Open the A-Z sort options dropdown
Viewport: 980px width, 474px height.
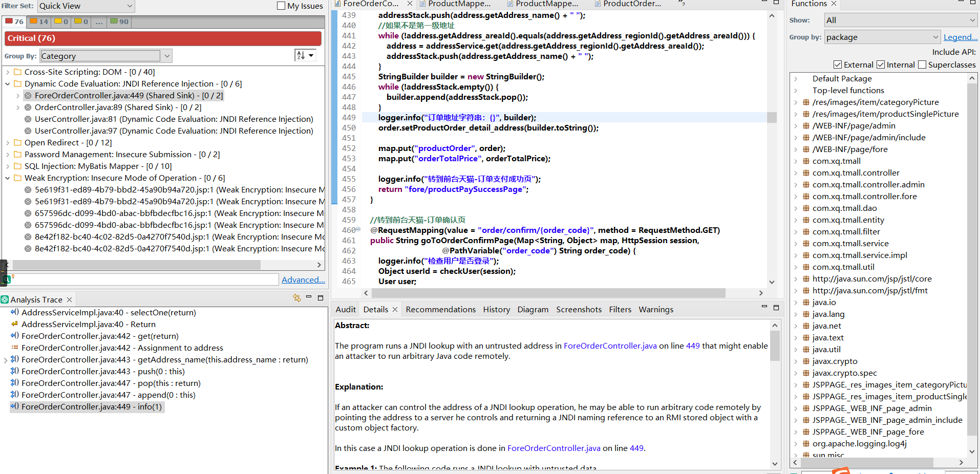click(x=305, y=55)
